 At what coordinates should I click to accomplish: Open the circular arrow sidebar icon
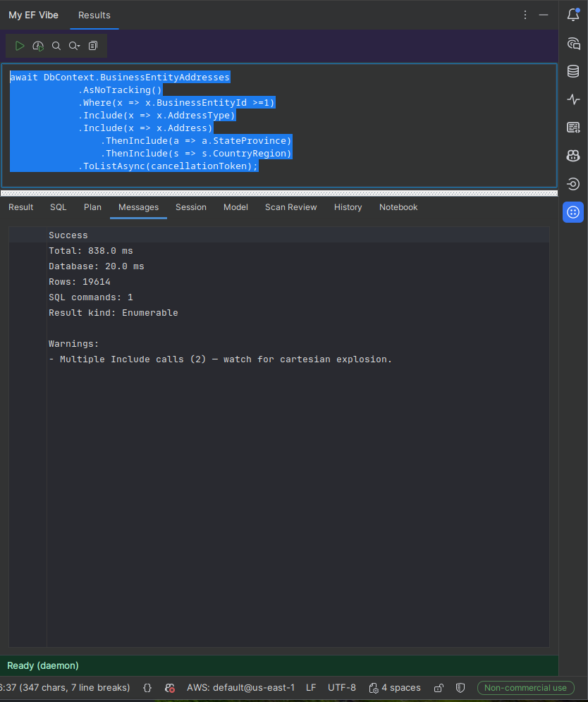[x=573, y=184]
